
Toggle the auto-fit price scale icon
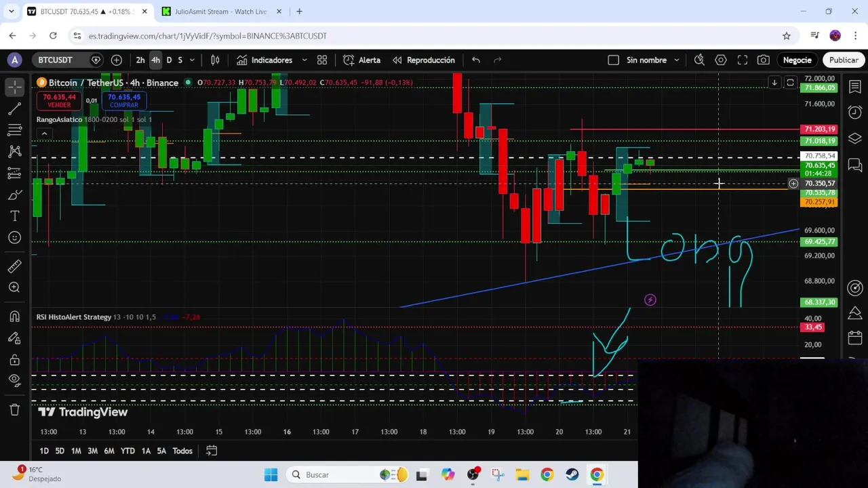790,83
